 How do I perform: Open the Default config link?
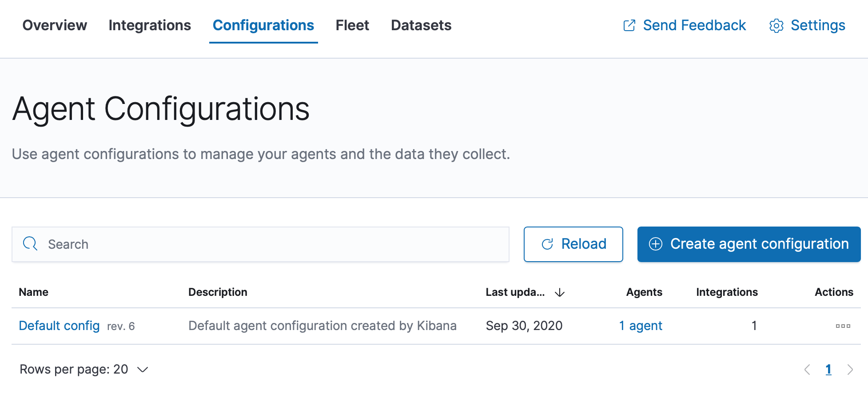(x=59, y=326)
